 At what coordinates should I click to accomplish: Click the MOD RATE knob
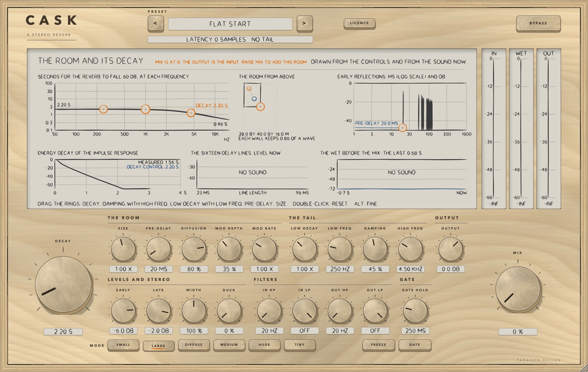pos(264,249)
